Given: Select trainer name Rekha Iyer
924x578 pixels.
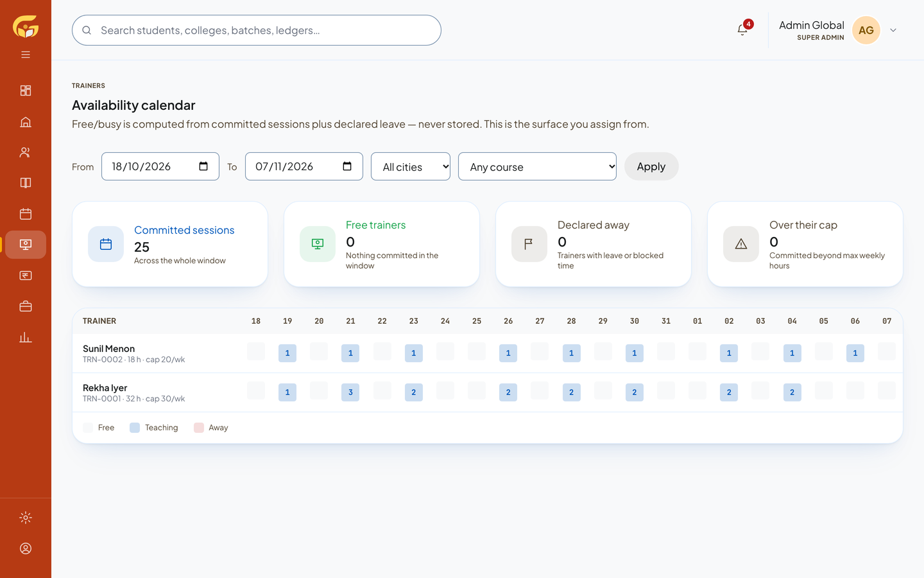Looking at the screenshot, I should click(x=105, y=388).
